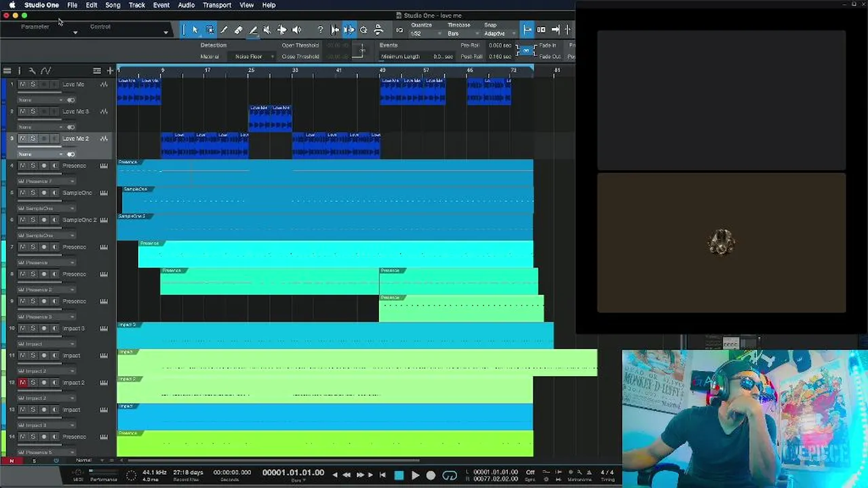The height and width of the screenshot is (488, 868).
Task: Select the Listen tool speaker icon
Action: tap(296, 30)
